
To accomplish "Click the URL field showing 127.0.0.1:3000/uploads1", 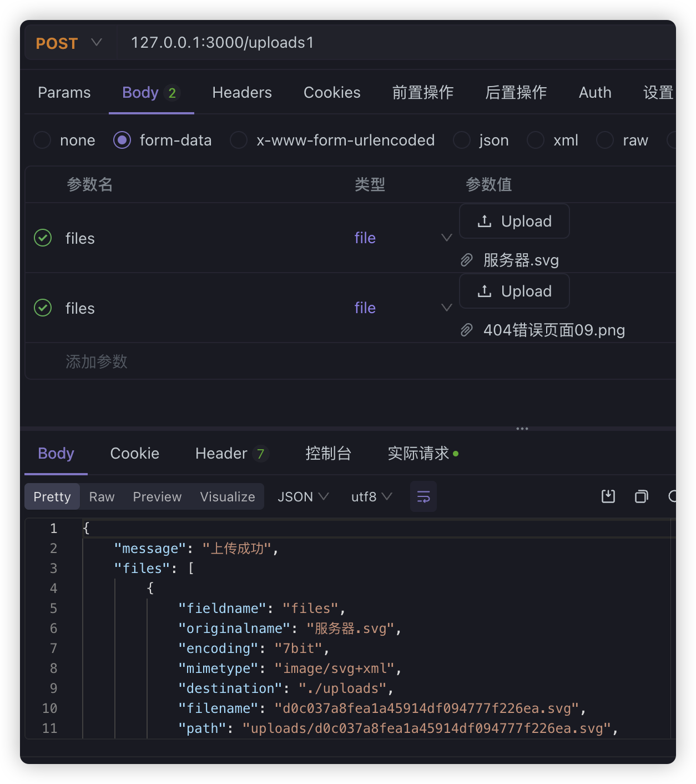I will 222,42.
